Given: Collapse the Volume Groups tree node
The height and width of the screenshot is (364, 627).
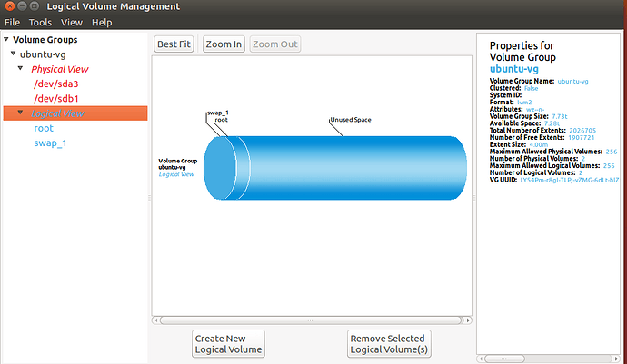Looking at the screenshot, I should coord(8,40).
